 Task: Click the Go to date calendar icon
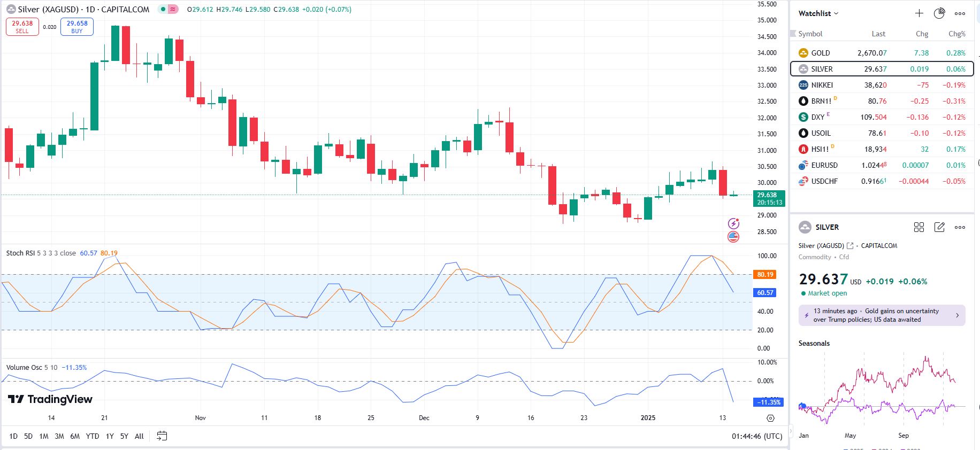(x=162, y=436)
